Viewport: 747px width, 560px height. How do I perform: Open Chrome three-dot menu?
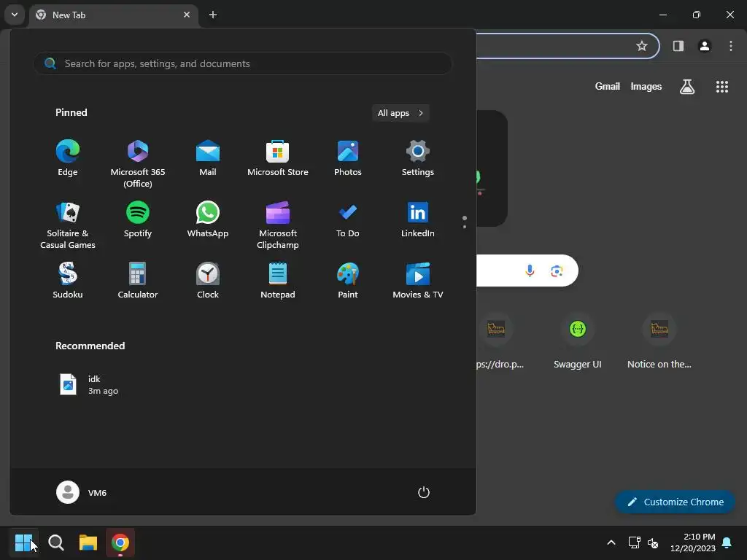(x=731, y=46)
